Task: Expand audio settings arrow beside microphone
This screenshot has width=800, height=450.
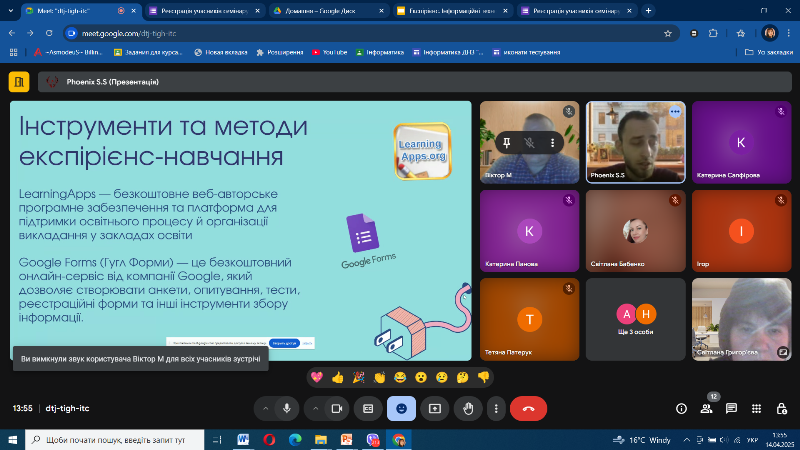Action: pos(265,409)
